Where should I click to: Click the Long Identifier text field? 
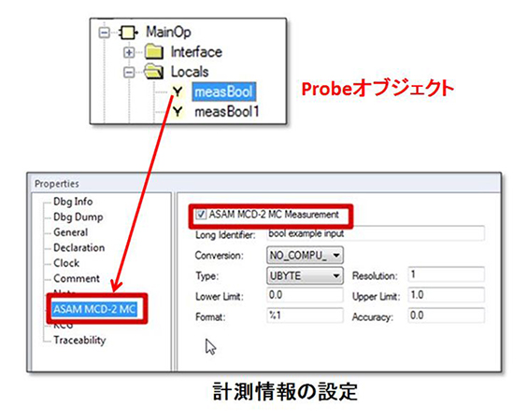[376, 233]
